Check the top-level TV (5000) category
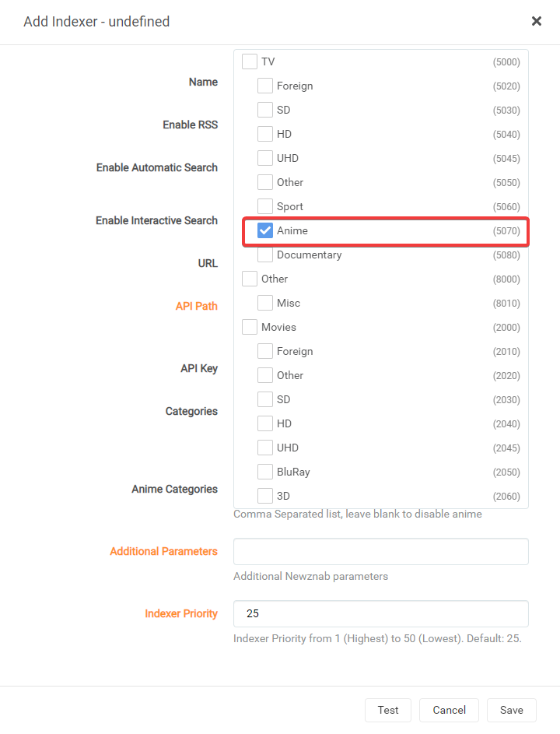560x734 pixels. 250,61
